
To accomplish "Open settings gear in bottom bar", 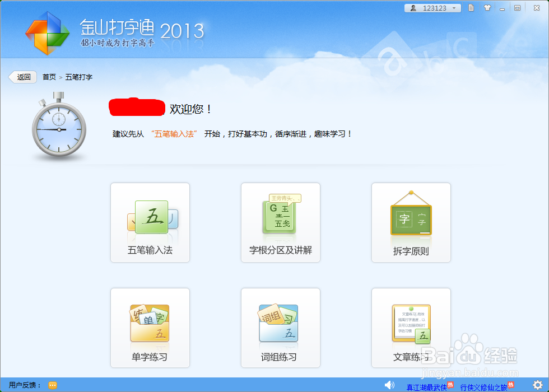I will point(537,385).
